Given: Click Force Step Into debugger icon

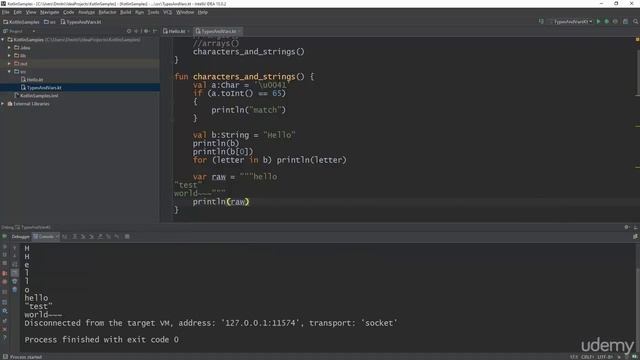Looking at the screenshot, I should (91, 236).
